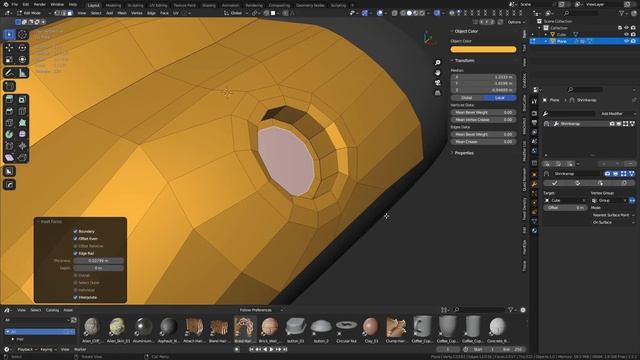Click the viewport pan hand icon
This screenshot has height=360, width=640.
click(x=438, y=73)
